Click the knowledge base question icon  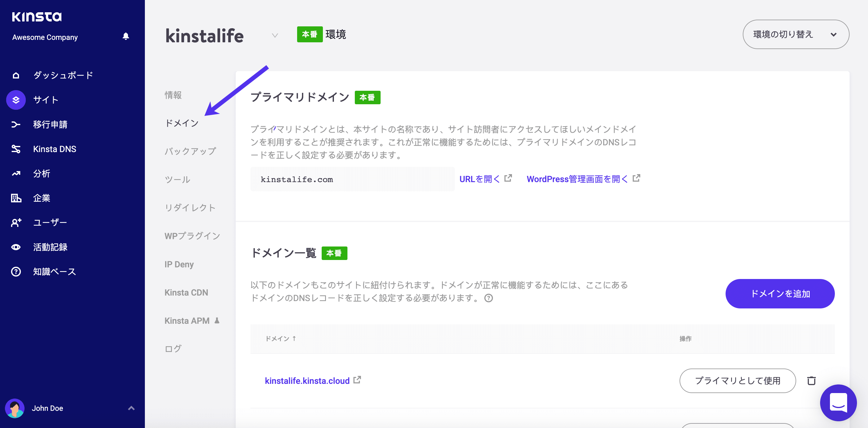(x=16, y=272)
